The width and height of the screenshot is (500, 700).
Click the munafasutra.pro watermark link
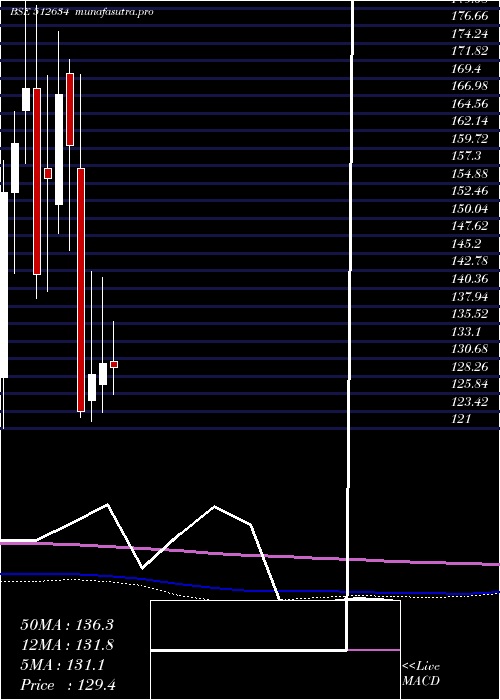point(115,12)
